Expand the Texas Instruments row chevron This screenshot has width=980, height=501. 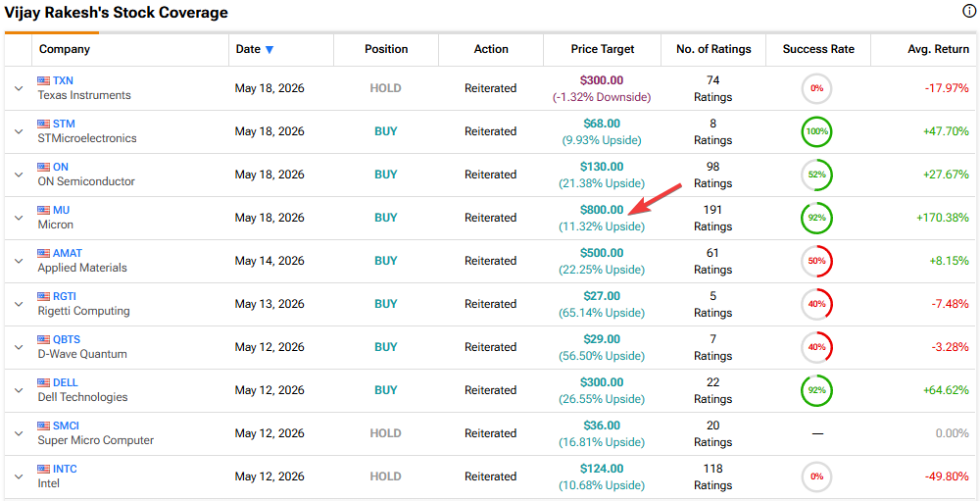tap(18, 88)
